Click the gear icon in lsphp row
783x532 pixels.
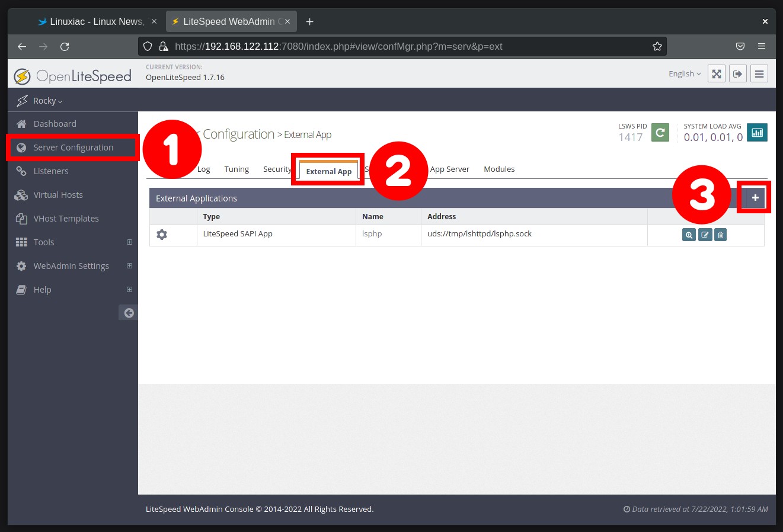click(x=162, y=235)
